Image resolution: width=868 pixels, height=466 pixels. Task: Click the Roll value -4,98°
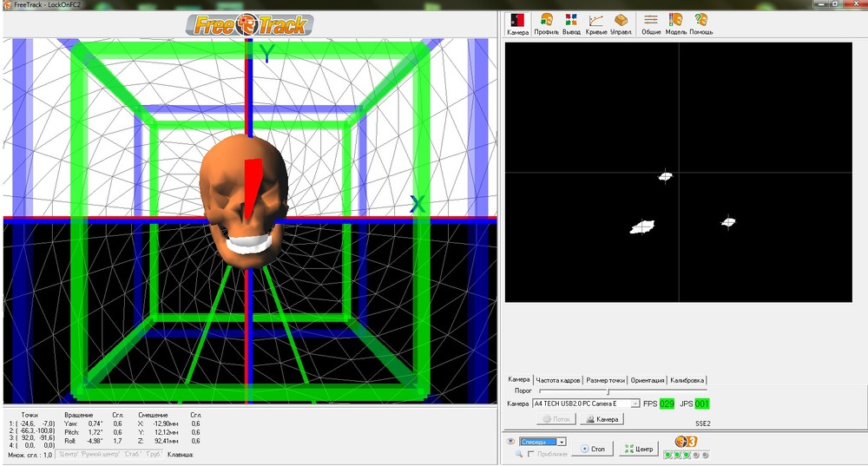point(95,441)
